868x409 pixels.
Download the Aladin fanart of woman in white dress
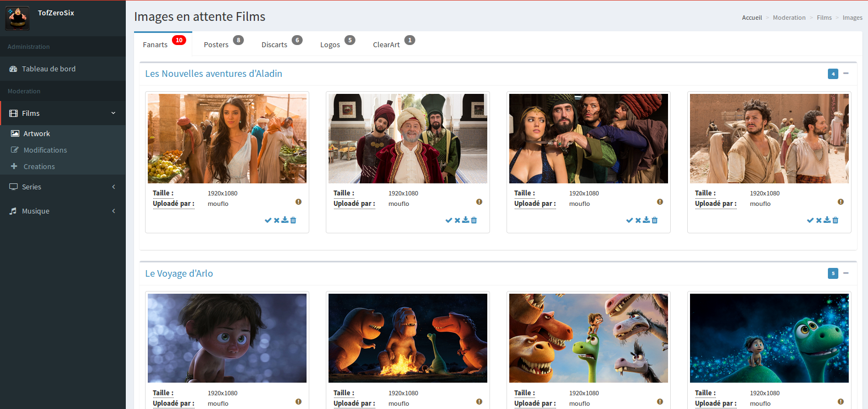tap(285, 220)
